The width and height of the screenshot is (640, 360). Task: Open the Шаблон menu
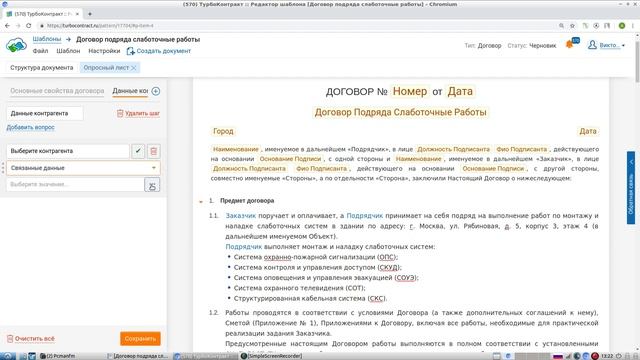click(x=68, y=51)
